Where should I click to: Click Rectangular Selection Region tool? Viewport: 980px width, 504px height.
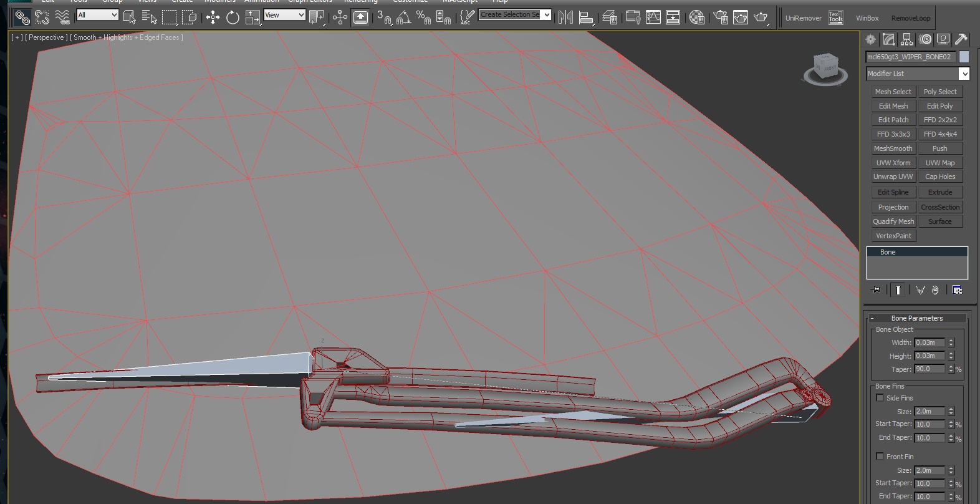(x=169, y=17)
